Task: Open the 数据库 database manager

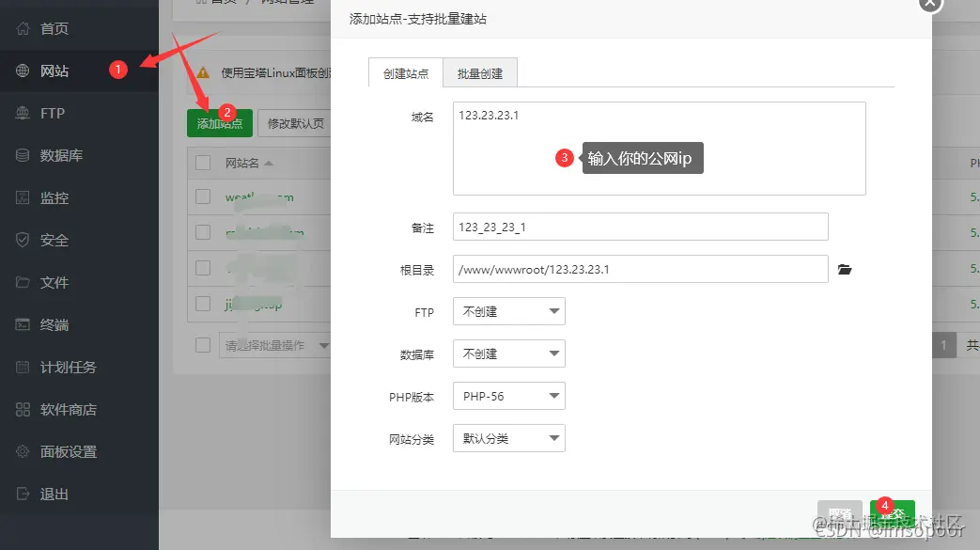Action: [52, 155]
